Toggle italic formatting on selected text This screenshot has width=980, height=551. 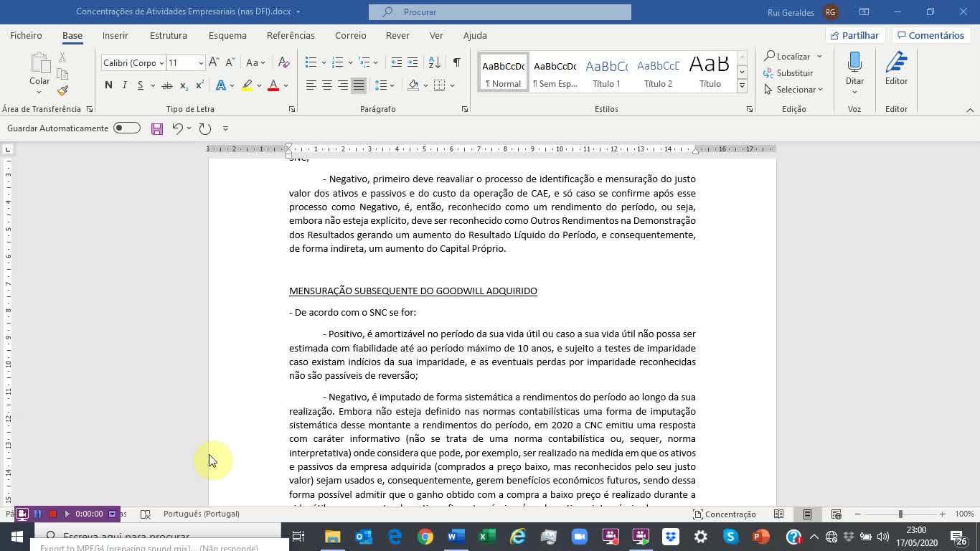[x=123, y=85]
